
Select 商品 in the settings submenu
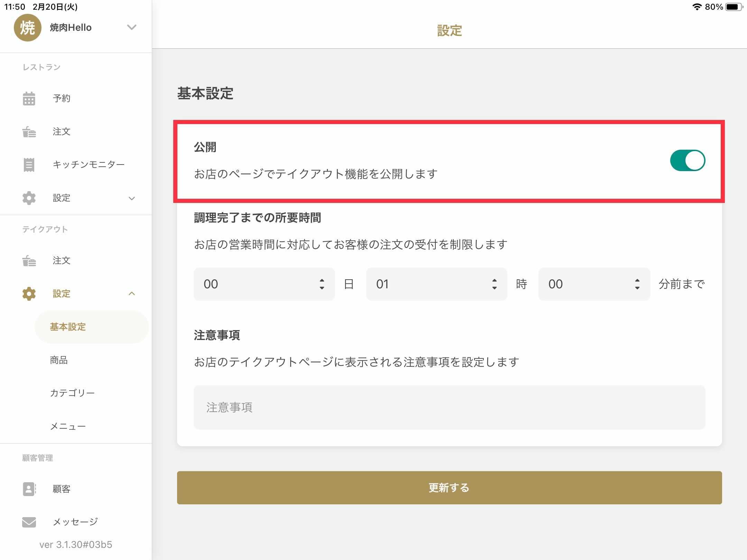(59, 360)
